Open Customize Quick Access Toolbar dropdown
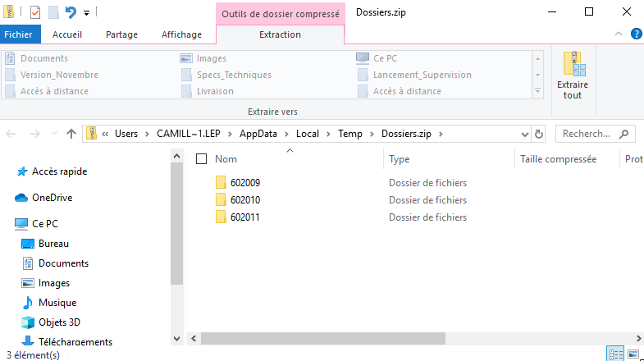The width and height of the screenshot is (644, 361). pos(86,13)
